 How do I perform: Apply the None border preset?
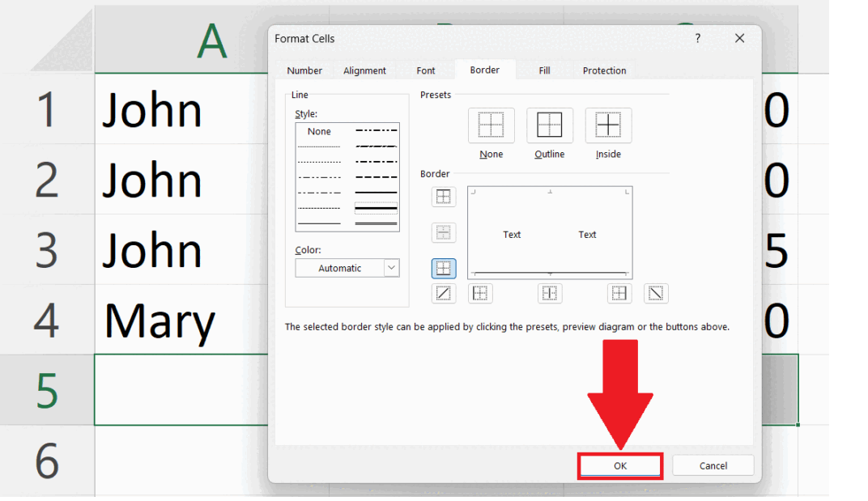491,125
